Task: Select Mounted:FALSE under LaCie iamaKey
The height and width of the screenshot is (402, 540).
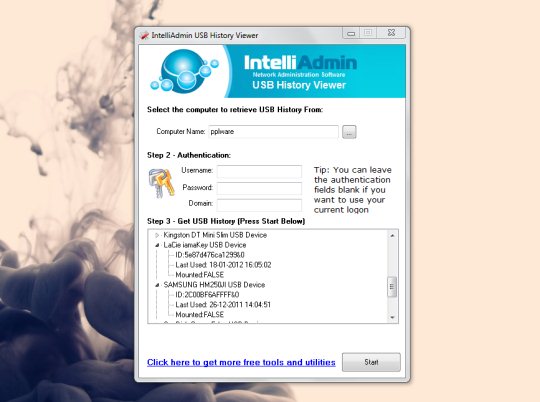Action: tap(200, 275)
